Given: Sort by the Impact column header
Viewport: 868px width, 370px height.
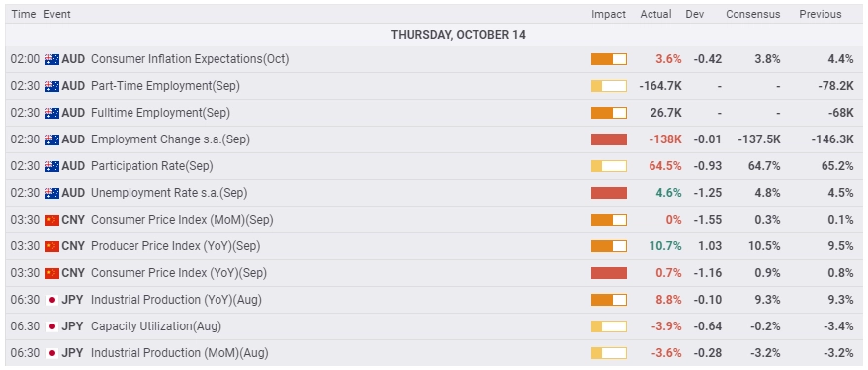Looking at the screenshot, I should tap(608, 15).
